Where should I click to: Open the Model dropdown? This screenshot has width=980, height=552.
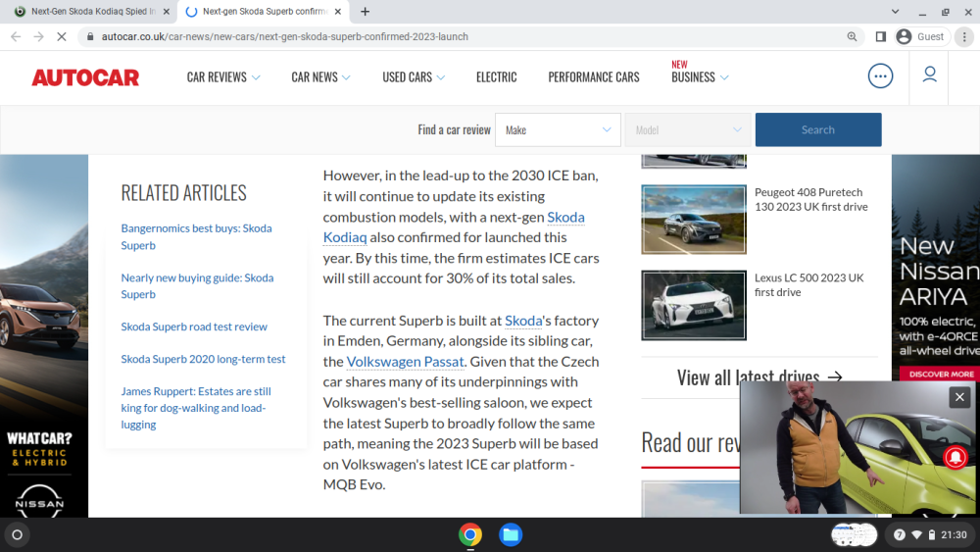click(688, 130)
